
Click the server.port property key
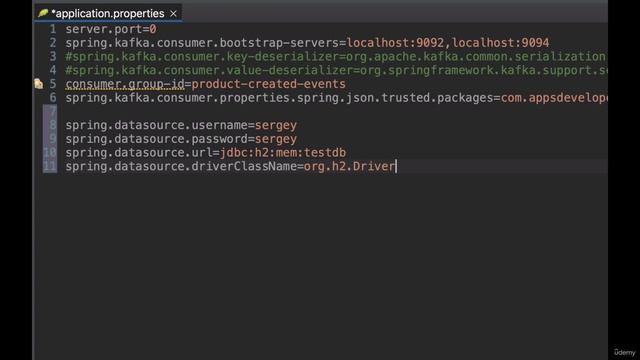tap(104, 29)
